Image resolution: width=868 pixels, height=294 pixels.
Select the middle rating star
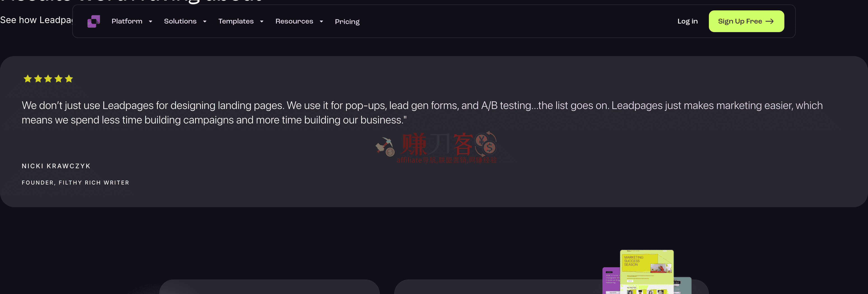pyautogui.click(x=48, y=79)
